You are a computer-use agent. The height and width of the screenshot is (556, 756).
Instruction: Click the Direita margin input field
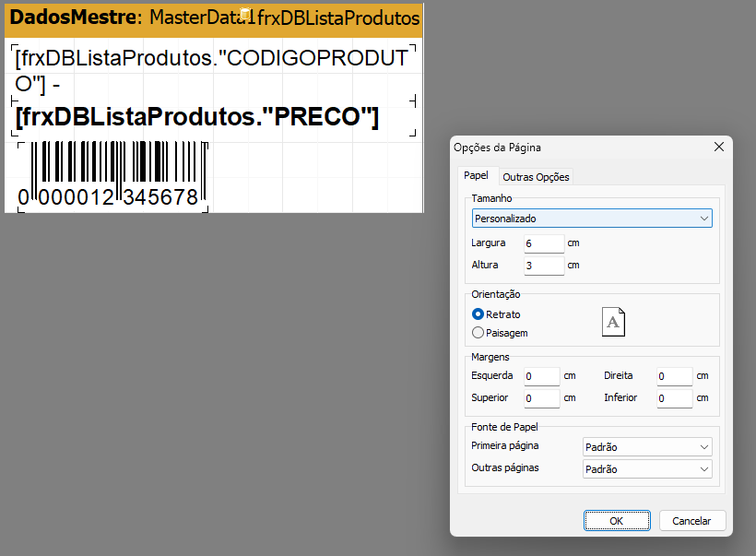675,376
